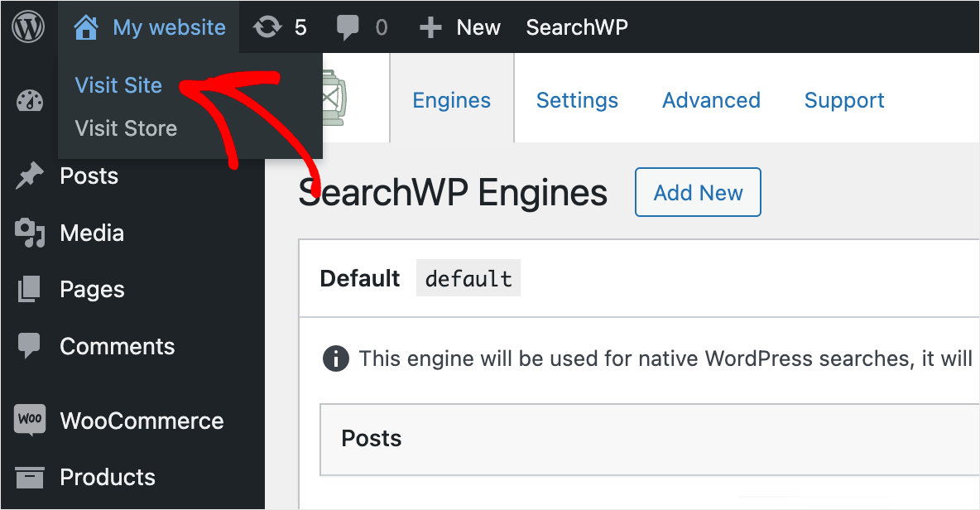Switch to the Settings tab
The image size is (980, 510).
pyautogui.click(x=577, y=100)
